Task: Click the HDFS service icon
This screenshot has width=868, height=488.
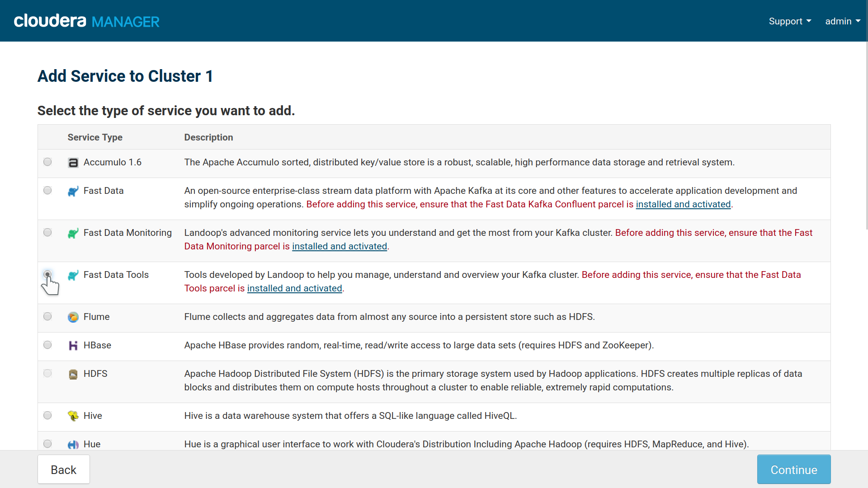Action: (x=73, y=374)
